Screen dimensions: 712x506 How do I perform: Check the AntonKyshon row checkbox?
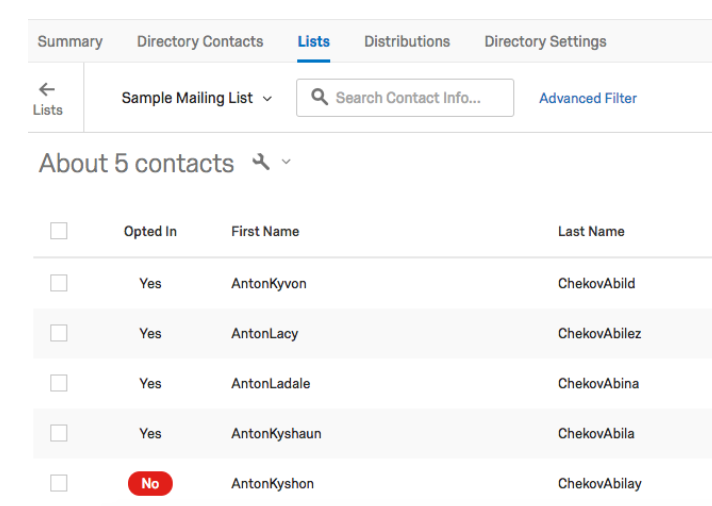click(x=59, y=483)
